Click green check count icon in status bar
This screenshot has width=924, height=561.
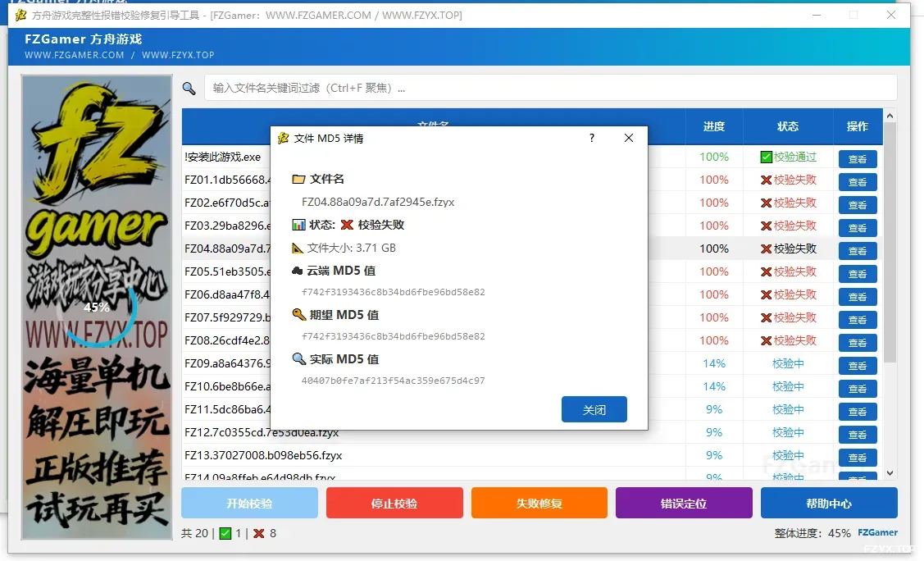(225, 534)
